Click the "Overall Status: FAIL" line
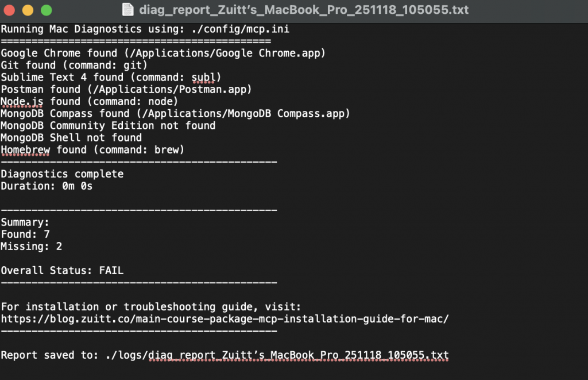Screen dimensions: 588x380 pyautogui.click(x=62, y=270)
